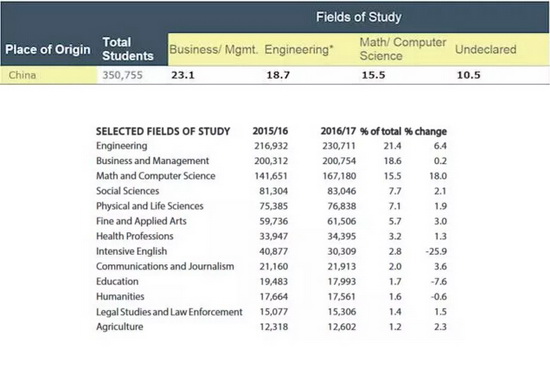Click the Agriculture row label
Screen dimensions: 550x375
tap(120, 327)
